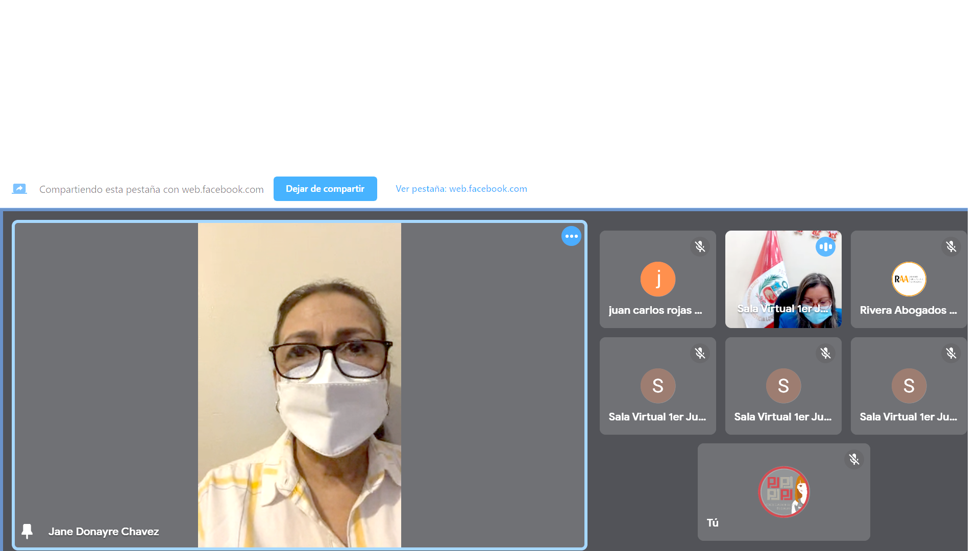
Task: Click muted mic icon on Rivera Abogados tile
Action: point(951,247)
